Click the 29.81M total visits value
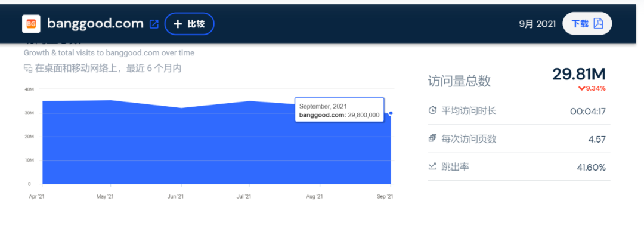 pos(578,74)
